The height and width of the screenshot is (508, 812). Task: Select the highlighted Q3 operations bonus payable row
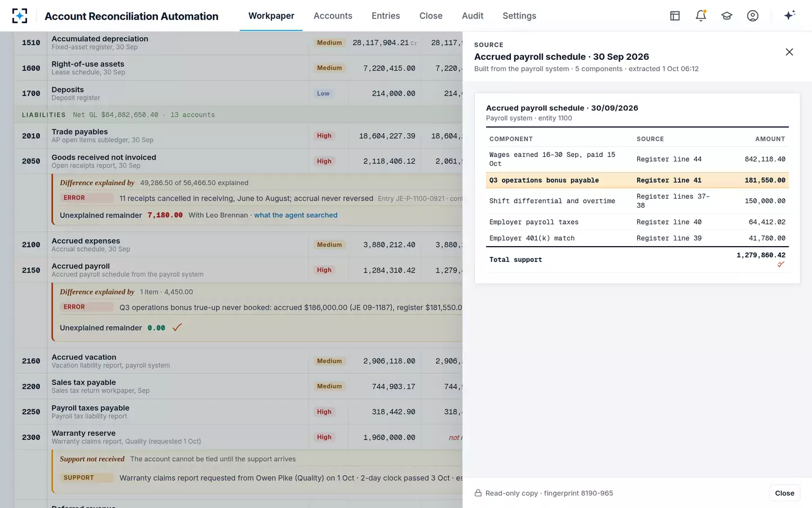(x=637, y=180)
